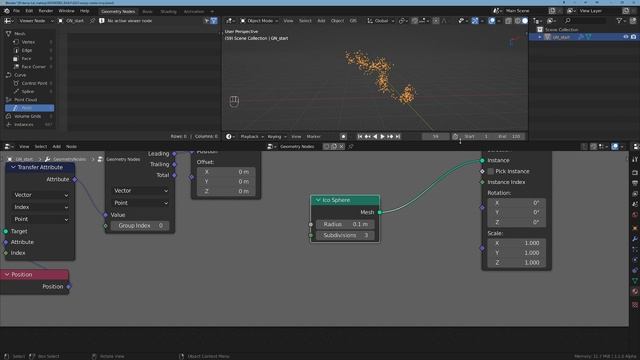Toggle the spreadsheet pin icon
This screenshot has width=640, height=360.
[92, 20]
